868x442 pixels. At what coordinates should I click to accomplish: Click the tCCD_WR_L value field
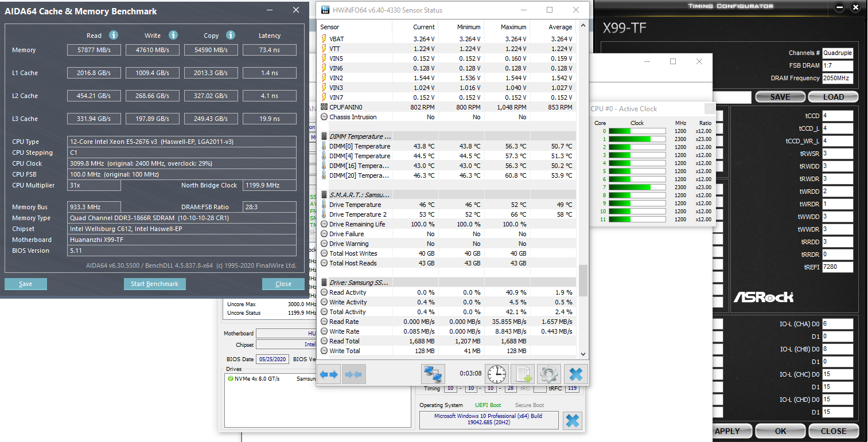click(x=838, y=141)
